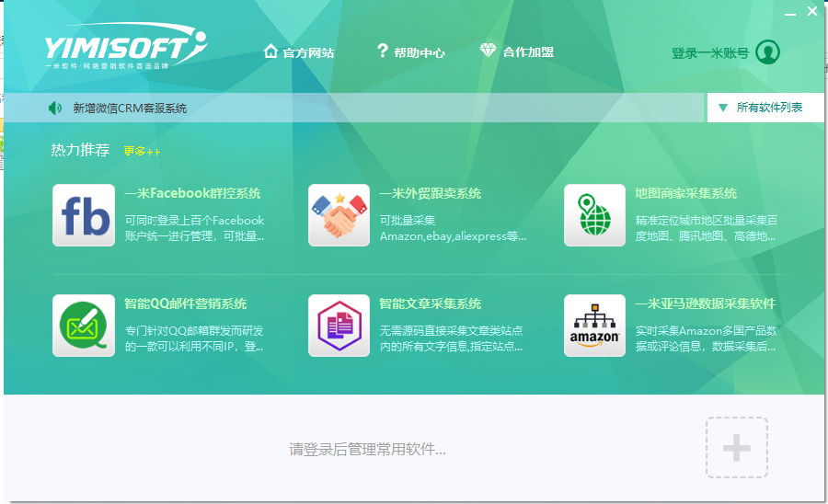This screenshot has height=504, width=828.
Task: Select 智能QQ邮件营销系统 title
Action: [x=185, y=304]
